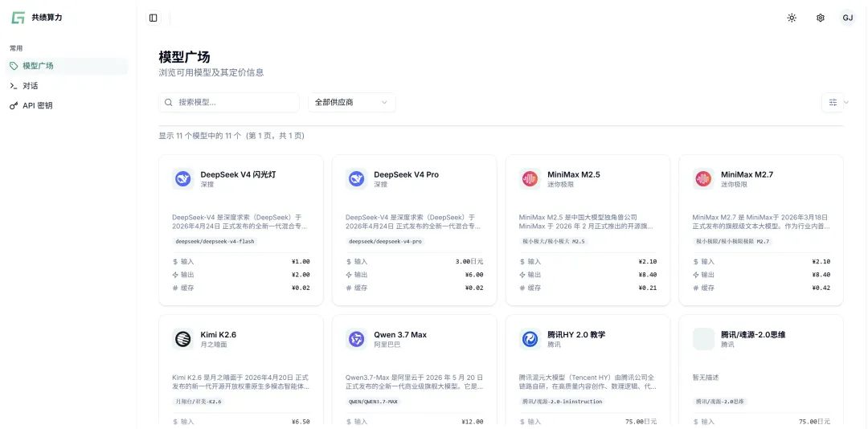Click the ¥12.00 input price value
The image size is (868, 429).
coord(473,422)
